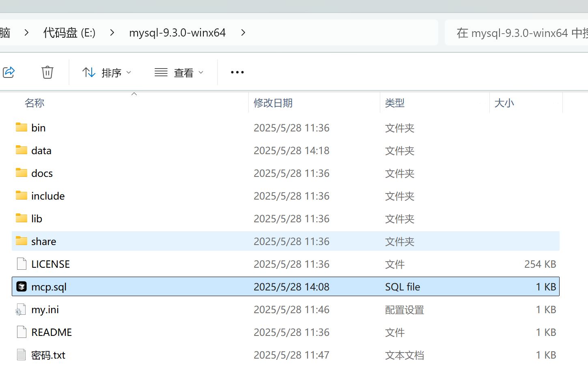
Task: Click the docs folder icon
Action: point(22,173)
